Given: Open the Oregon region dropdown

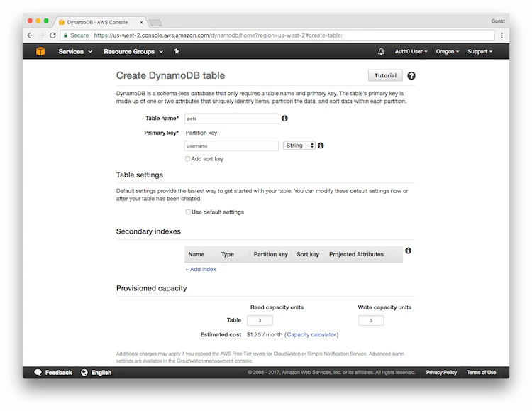Looking at the screenshot, I should click(x=447, y=51).
